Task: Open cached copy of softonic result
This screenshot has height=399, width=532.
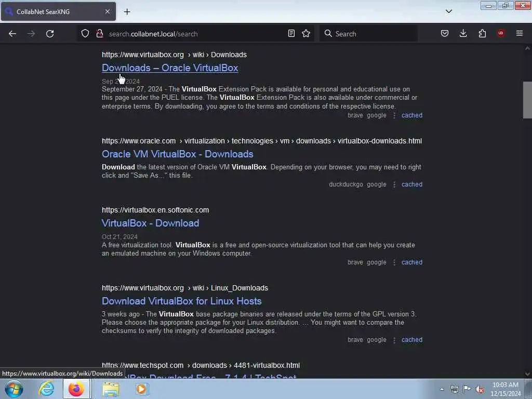Action: (x=412, y=262)
